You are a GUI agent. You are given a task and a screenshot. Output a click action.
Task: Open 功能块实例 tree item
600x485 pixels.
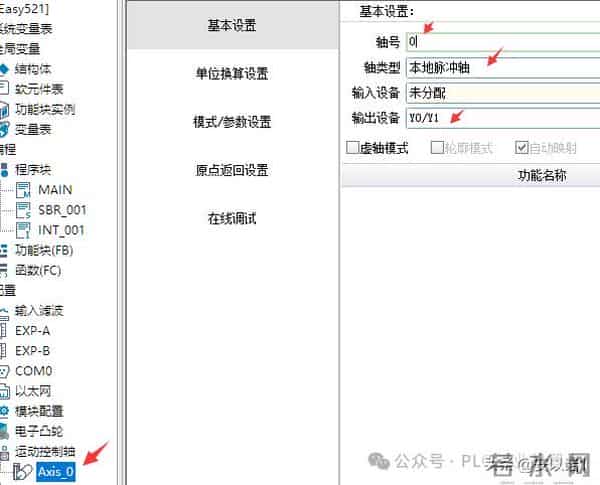tap(45, 109)
